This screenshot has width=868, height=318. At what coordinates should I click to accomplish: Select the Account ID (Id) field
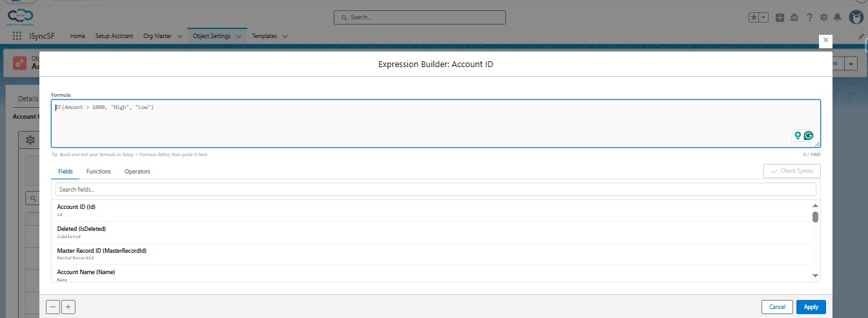[x=430, y=210]
